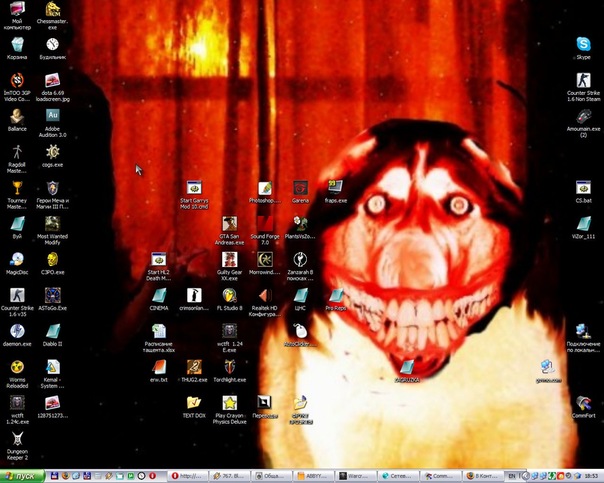Open the CINEMA desktop shortcut
Viewport: 604px width, 483px height.
(159, 299)
